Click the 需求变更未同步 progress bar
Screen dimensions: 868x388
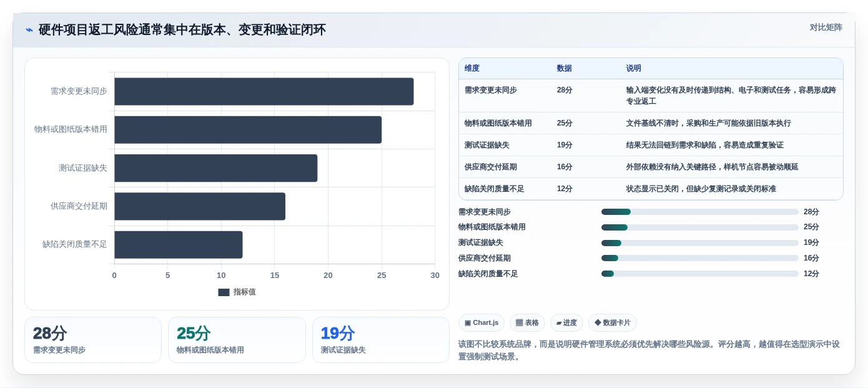tap(699, 212)
